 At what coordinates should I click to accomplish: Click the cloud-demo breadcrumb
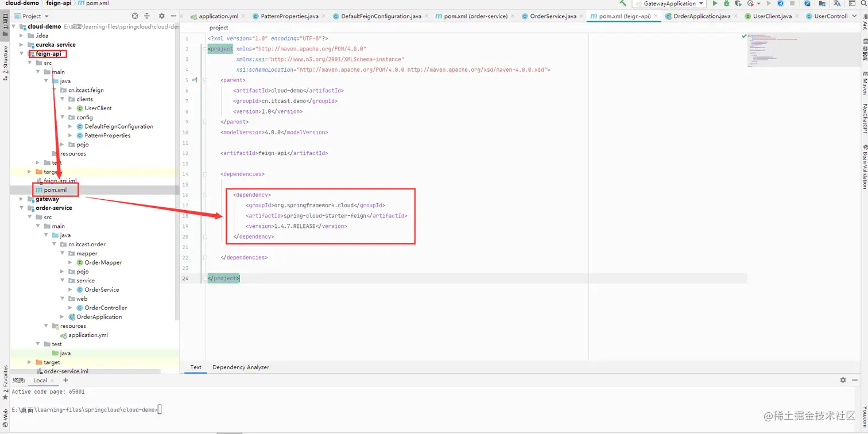[22, 3]
